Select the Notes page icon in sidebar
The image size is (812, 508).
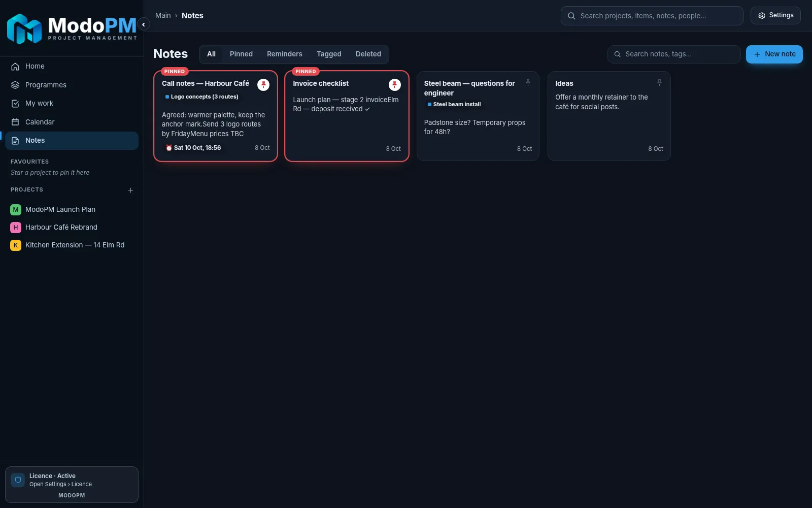click(x=15, y=141)
